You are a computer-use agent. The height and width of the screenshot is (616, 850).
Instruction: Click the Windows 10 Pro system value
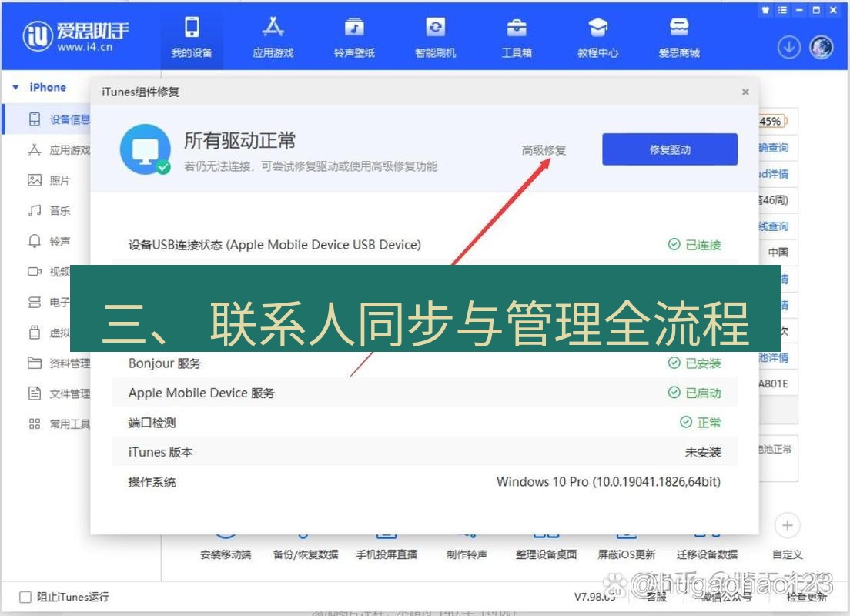coord(608,481)
